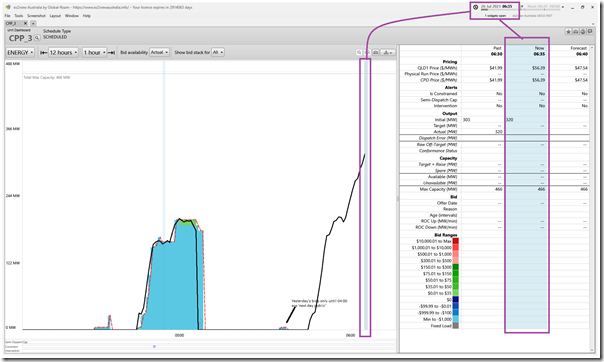Click the 29 Jul 2021 06:35 date display
604x362 pixels.
coord(497,7)
